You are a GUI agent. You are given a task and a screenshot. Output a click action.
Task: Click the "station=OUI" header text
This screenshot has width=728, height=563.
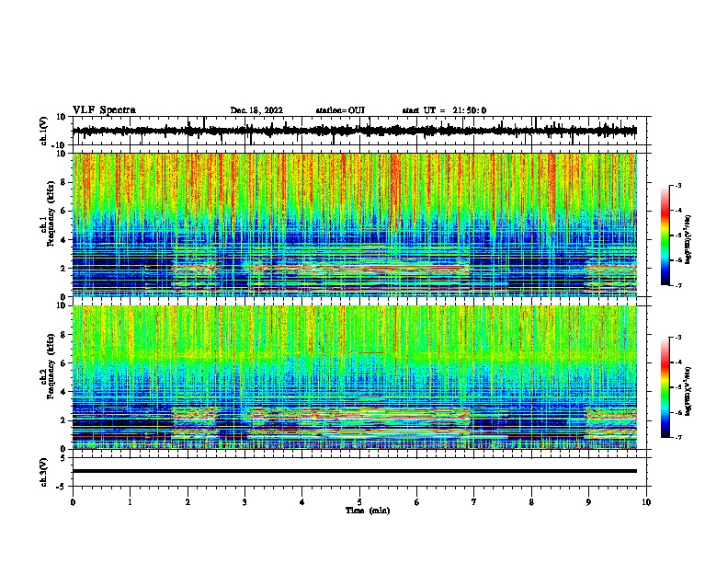[x=340, y=110]
